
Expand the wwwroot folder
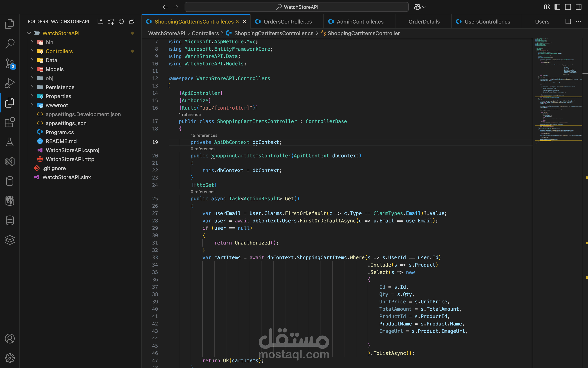click(x=32, y=105)
